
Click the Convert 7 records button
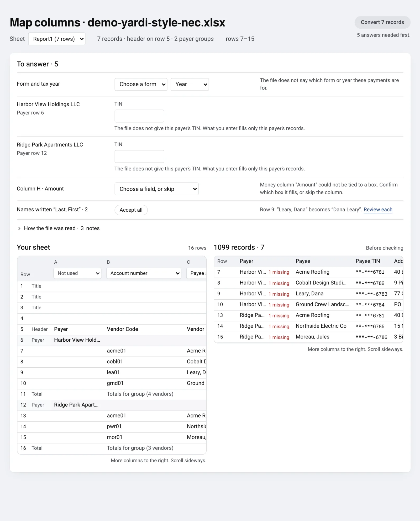382,22
